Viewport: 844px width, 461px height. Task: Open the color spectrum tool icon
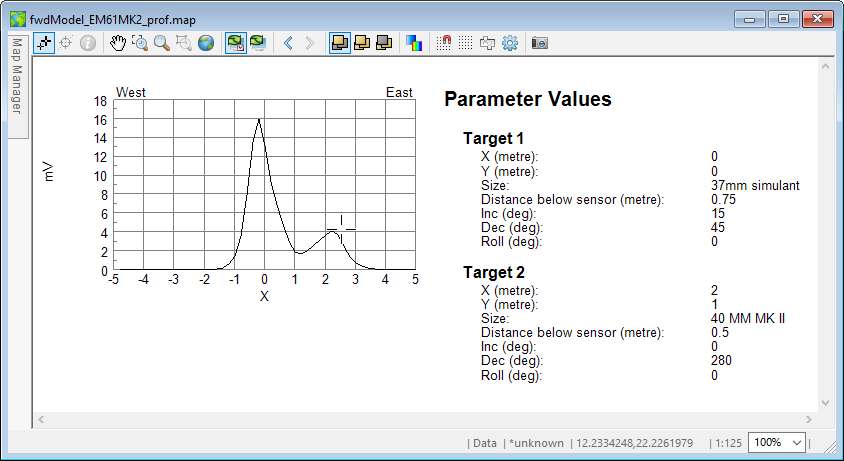click(x=414, y=43)
